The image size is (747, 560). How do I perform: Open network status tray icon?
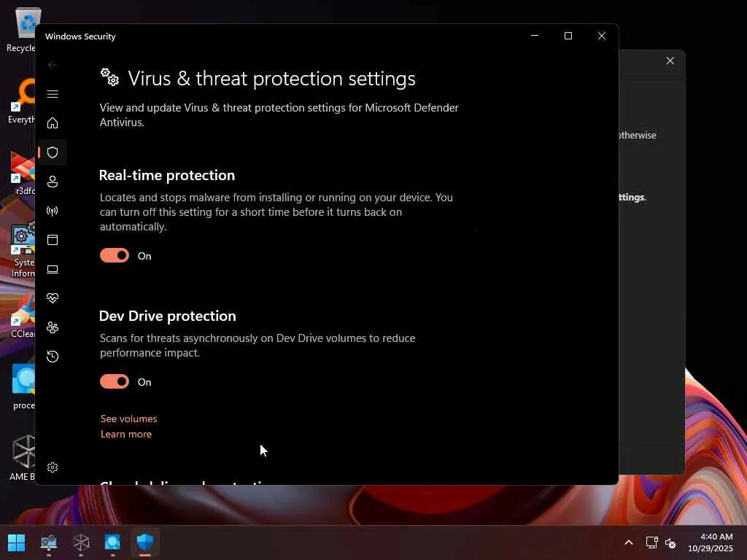[x=651, y=542]
